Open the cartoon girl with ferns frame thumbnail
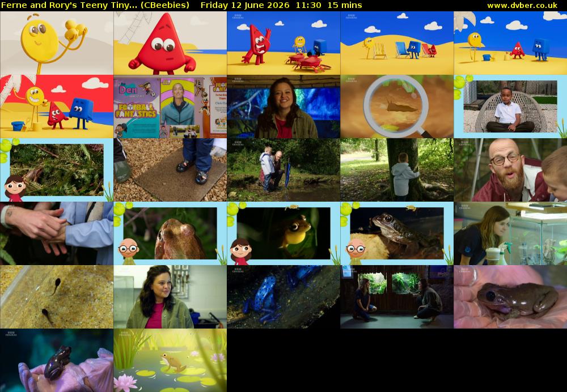This screenshot has width=567, height=392. (57, 170)
